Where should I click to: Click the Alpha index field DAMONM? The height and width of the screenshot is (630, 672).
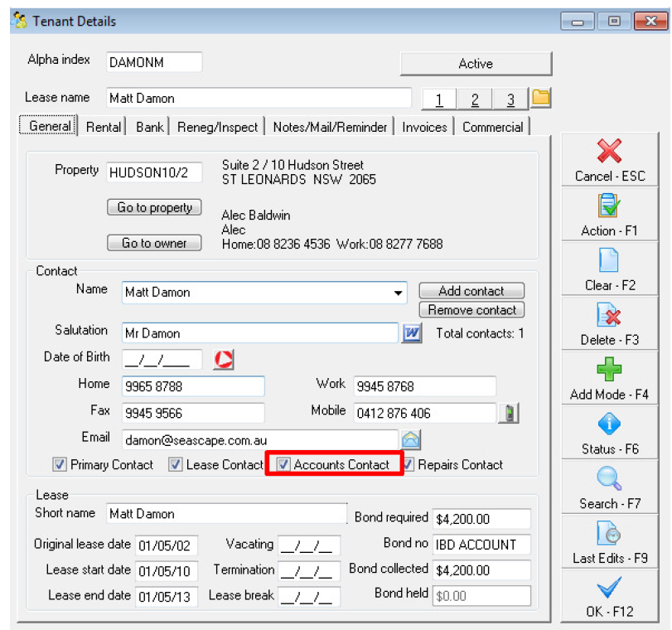(154, 62)
